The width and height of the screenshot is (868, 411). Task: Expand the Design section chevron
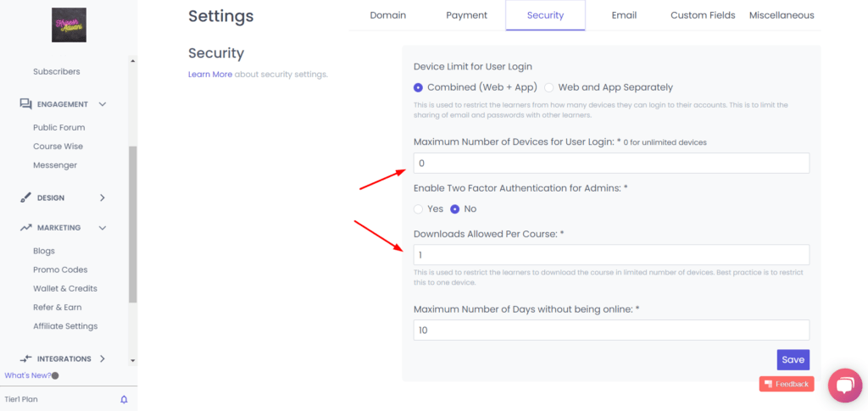103,197
